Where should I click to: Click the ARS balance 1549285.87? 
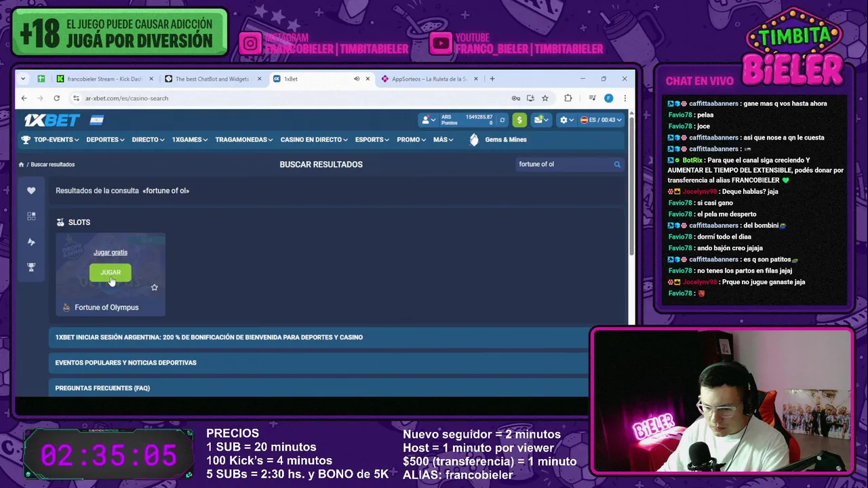coord(479,117)
